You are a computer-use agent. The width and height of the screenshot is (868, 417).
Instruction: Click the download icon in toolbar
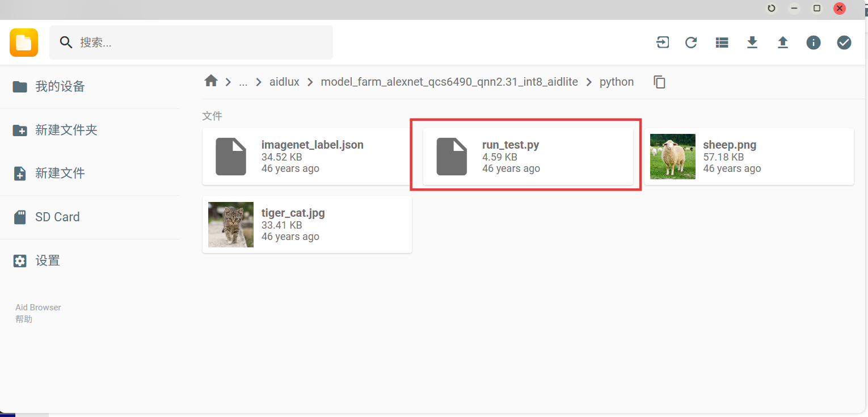(752, 43)
